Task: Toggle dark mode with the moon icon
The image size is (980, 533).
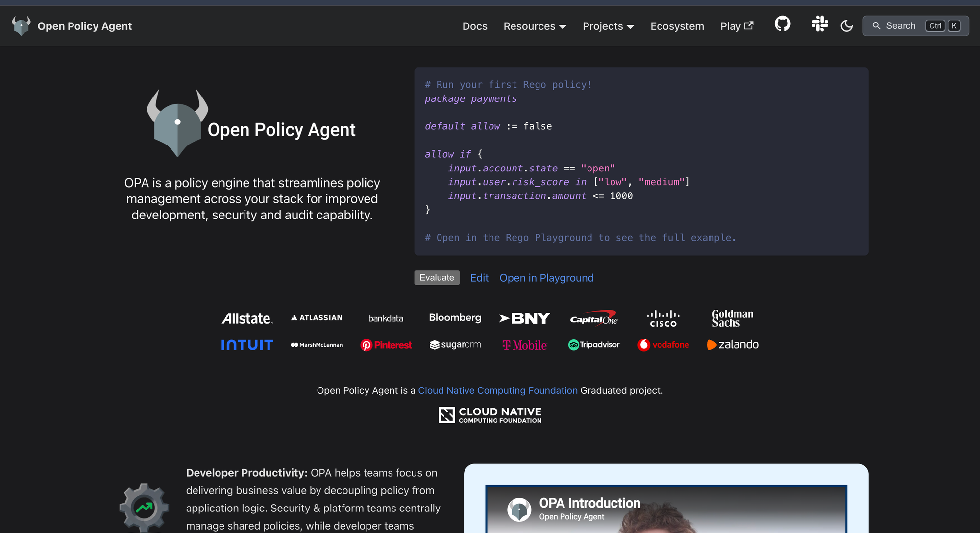Action: click(847, 26)
